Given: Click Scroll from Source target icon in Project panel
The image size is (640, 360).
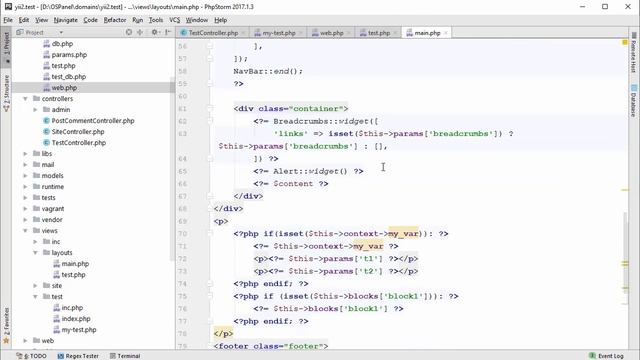Looking at the screenshot, I should (x=129, y=32).
